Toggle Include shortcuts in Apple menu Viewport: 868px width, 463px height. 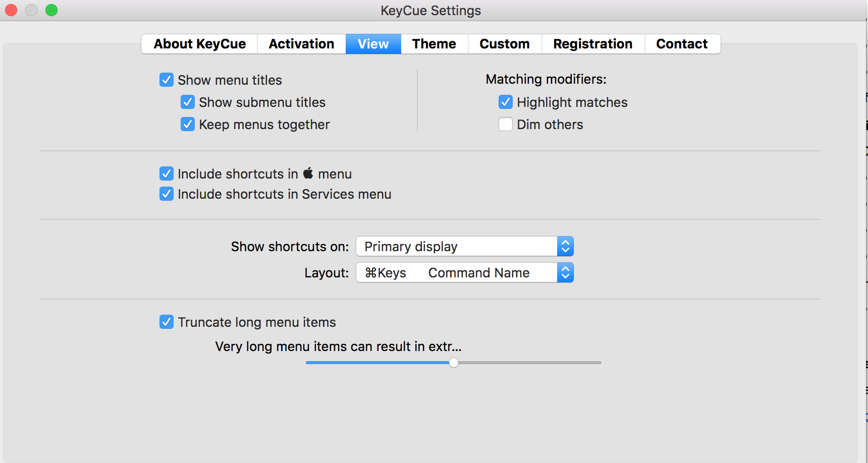(x=167, y=173)
